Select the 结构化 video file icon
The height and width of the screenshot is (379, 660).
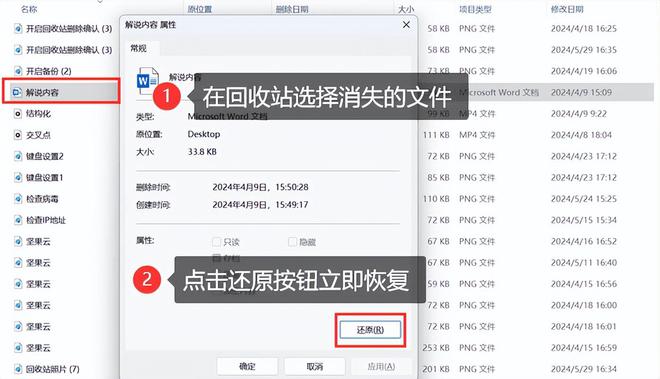(x=18, y=114)
